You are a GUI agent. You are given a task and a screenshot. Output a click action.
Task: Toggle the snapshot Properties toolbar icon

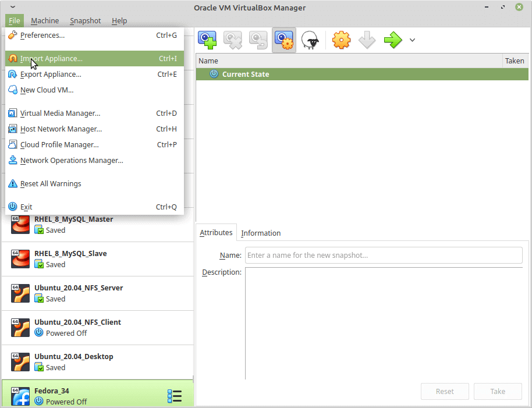(x=284, y=40)
